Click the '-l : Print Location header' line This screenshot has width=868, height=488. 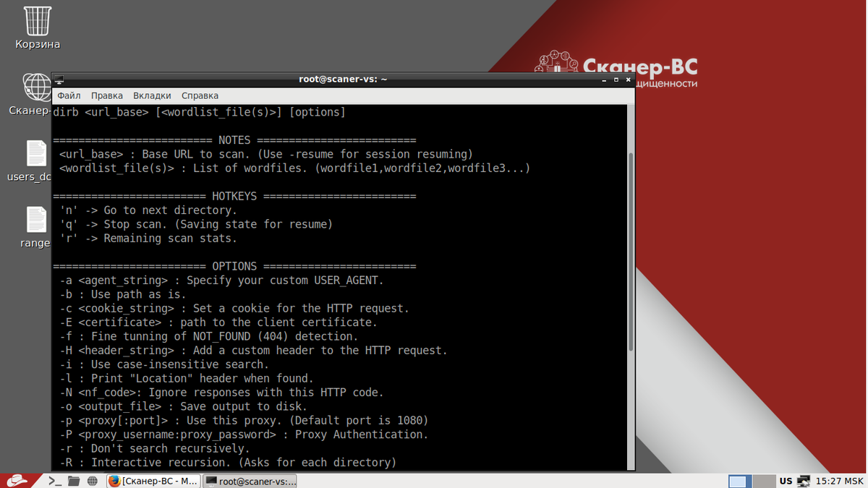coord(187,378)
